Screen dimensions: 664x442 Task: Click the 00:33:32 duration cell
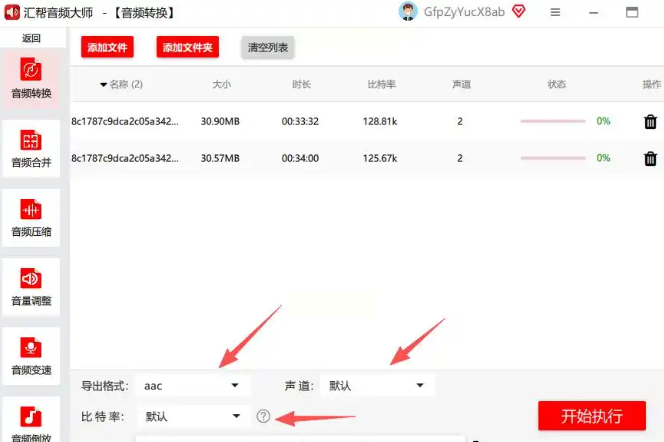(x=300, y=122)
